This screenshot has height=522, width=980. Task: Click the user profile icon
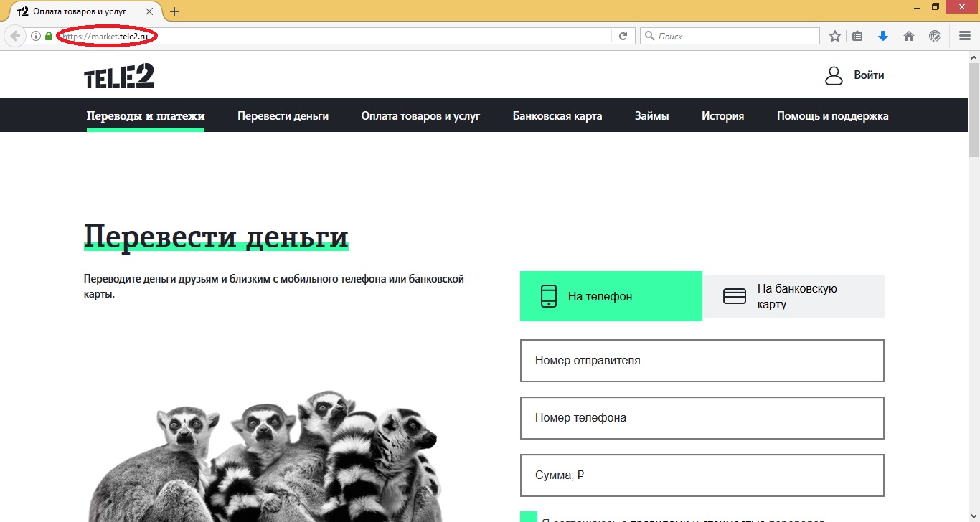(x=834, y=75)
